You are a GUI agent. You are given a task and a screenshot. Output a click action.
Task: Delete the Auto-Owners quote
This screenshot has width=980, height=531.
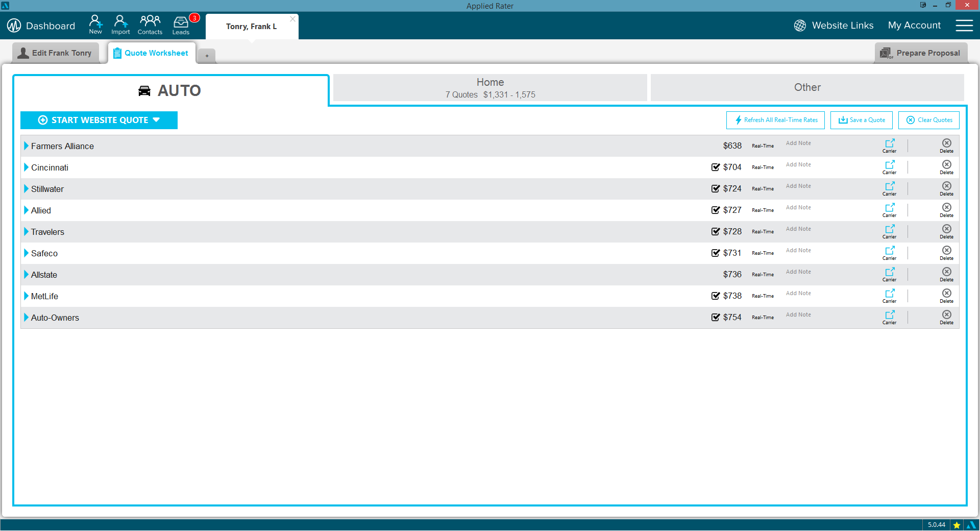947,317
